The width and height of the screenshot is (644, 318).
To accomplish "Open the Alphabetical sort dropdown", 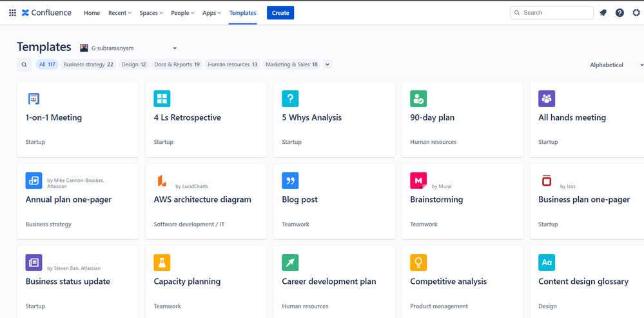I will tap(616, 65).
